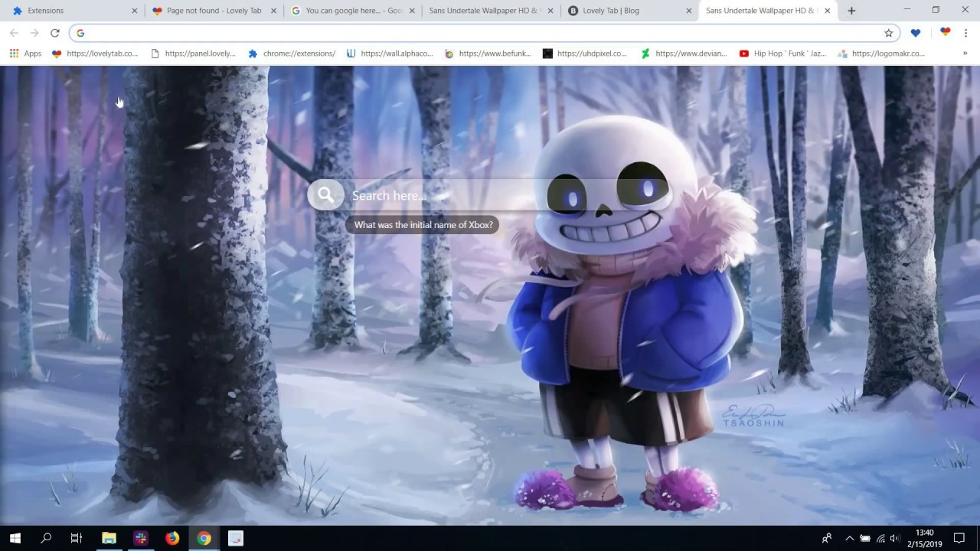This screenshot has width=980, height=551.
Task: Open the Google heart-shaped extension icon
Action: (x=945, y=33)
